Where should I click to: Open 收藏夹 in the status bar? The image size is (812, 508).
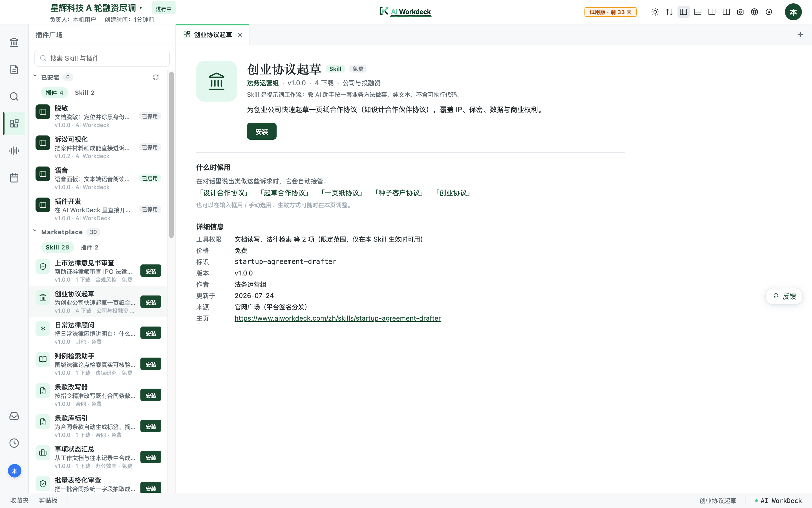coord(19,500)
